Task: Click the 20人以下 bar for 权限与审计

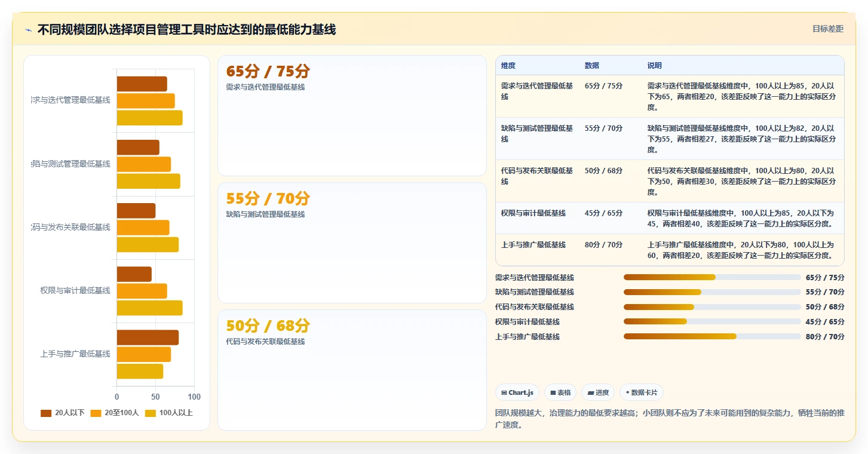Action: 134,274
